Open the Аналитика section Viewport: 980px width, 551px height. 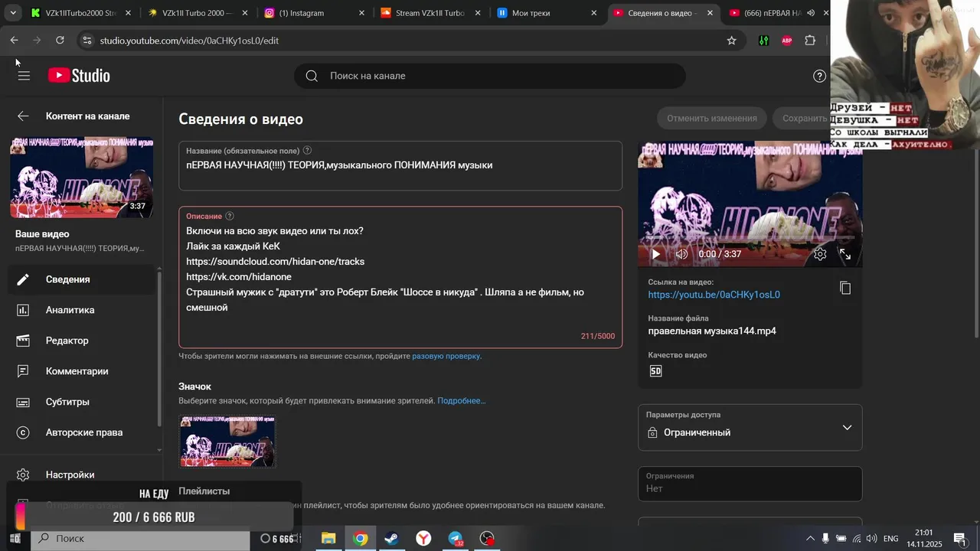[82, 310]
